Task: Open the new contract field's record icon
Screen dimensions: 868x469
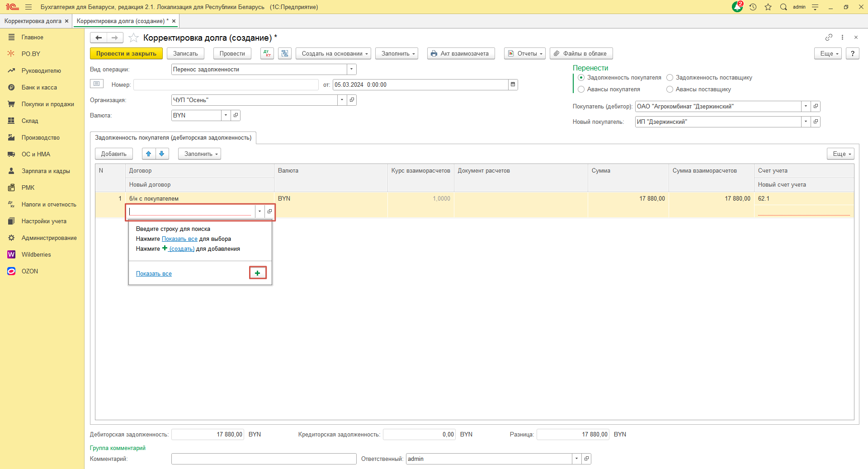Action: click(x=269, y=211)
